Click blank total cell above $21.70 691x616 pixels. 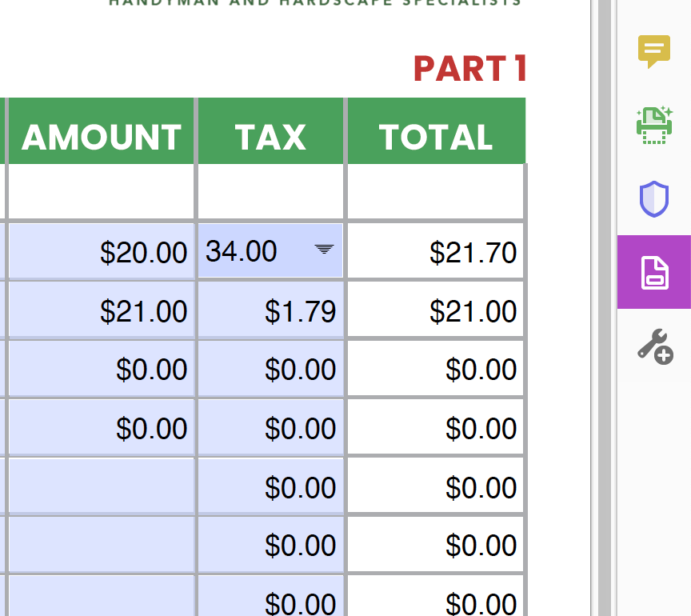coord(436,192)
